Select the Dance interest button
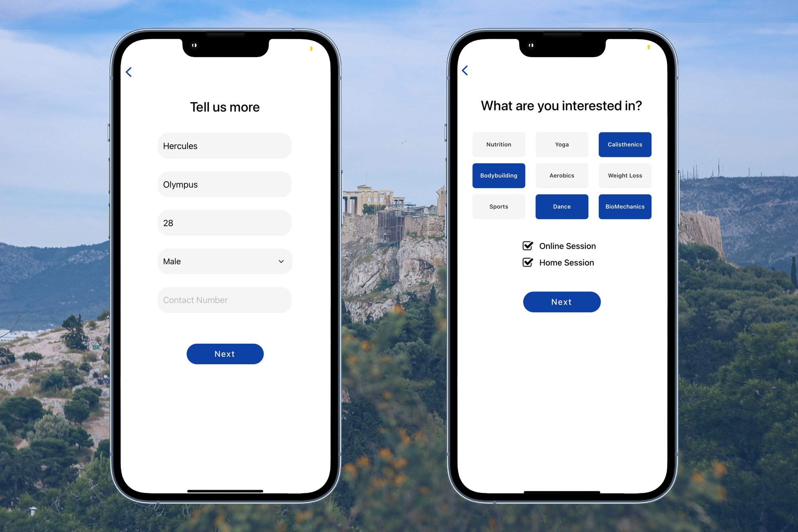798x532 pixels. tap(561, 207)
